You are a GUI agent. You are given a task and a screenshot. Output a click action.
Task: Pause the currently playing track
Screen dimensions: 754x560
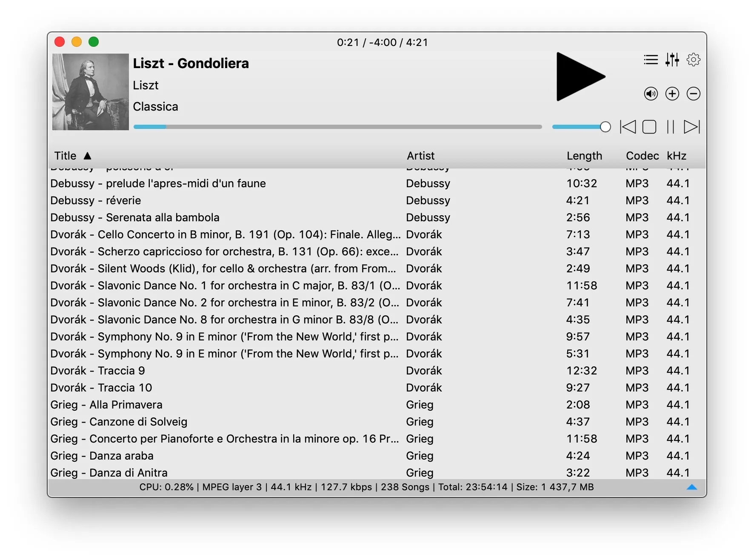click(x=671, y=126)
